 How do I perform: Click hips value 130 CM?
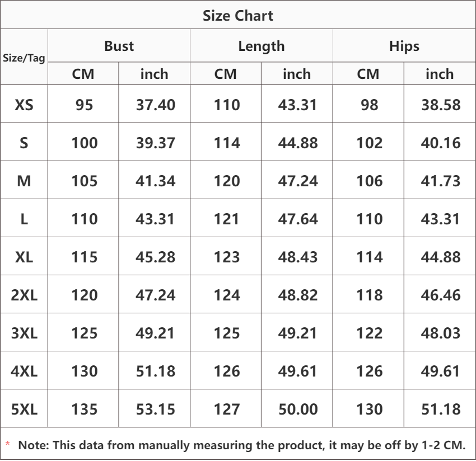pos(369,409)
